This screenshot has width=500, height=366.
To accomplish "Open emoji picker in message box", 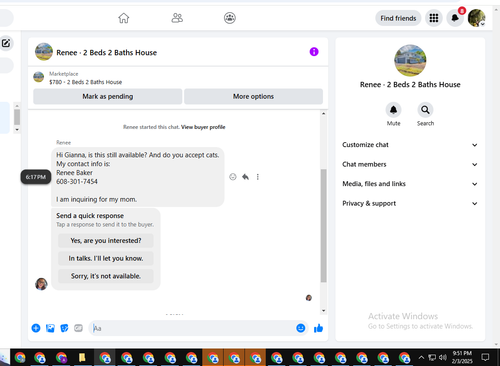I will [301, 328].
